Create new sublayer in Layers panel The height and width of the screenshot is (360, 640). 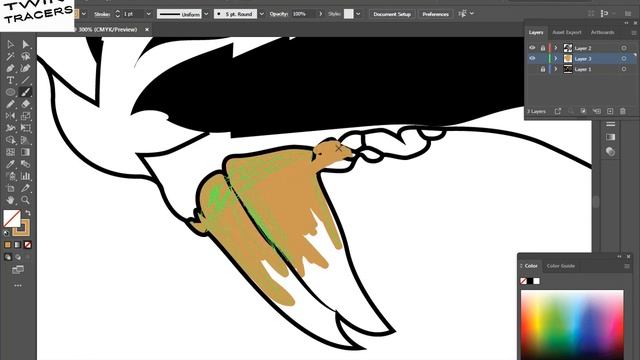click(x=597, y=111)
